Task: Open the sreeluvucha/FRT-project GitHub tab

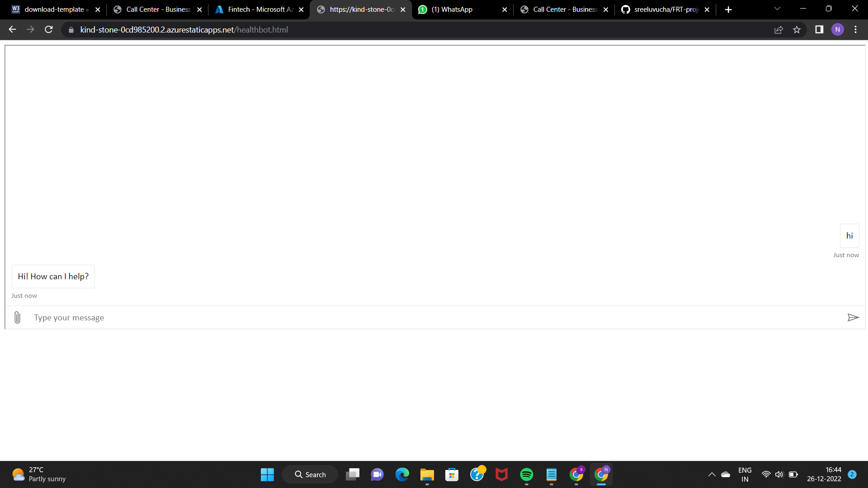Action: 665,9
